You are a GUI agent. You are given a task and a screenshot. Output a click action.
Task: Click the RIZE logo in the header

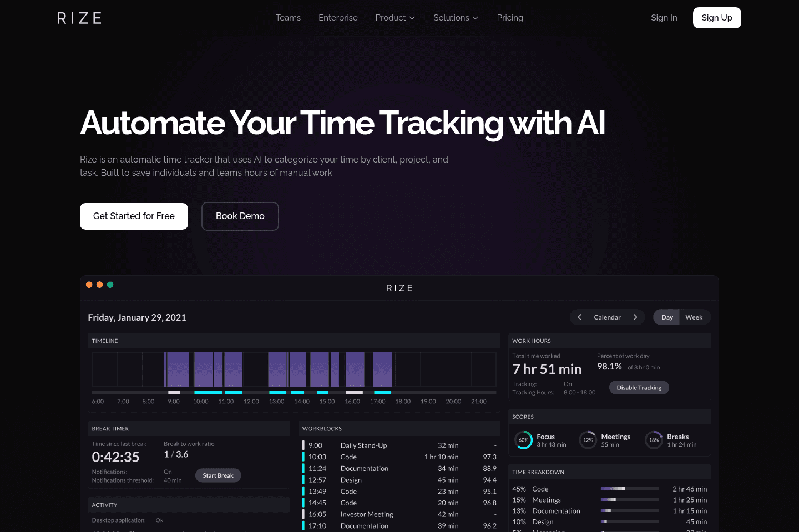(x=79, y=18)
